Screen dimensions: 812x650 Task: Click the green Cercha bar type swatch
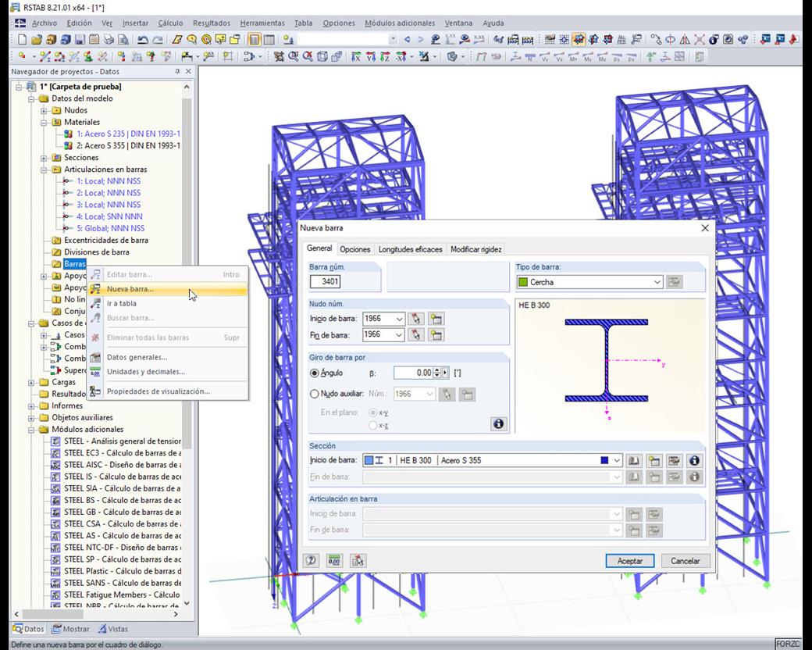click(523, 282)
